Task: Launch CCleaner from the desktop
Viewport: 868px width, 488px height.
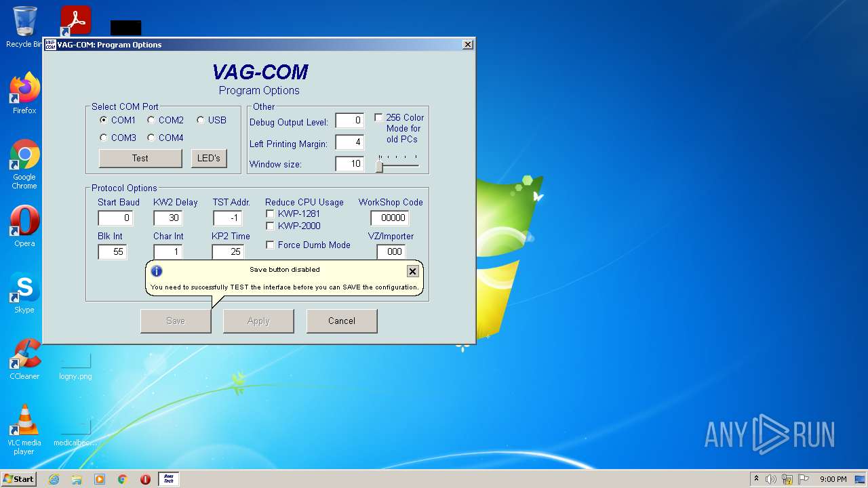Action: click(24, 359)
